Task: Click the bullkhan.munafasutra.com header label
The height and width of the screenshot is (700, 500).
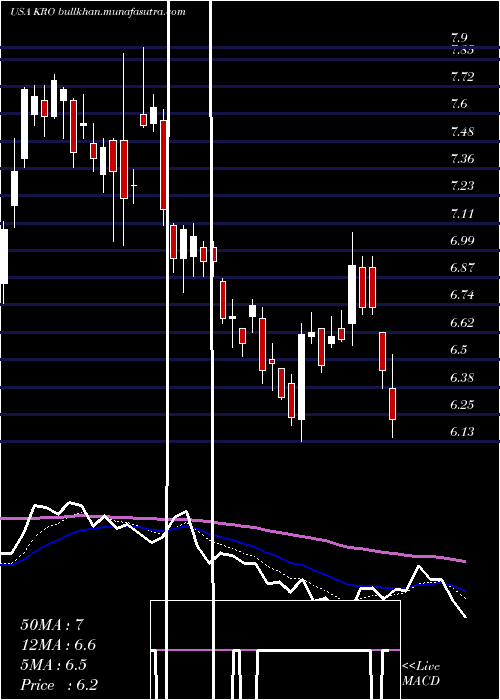Action: point(121,12)
